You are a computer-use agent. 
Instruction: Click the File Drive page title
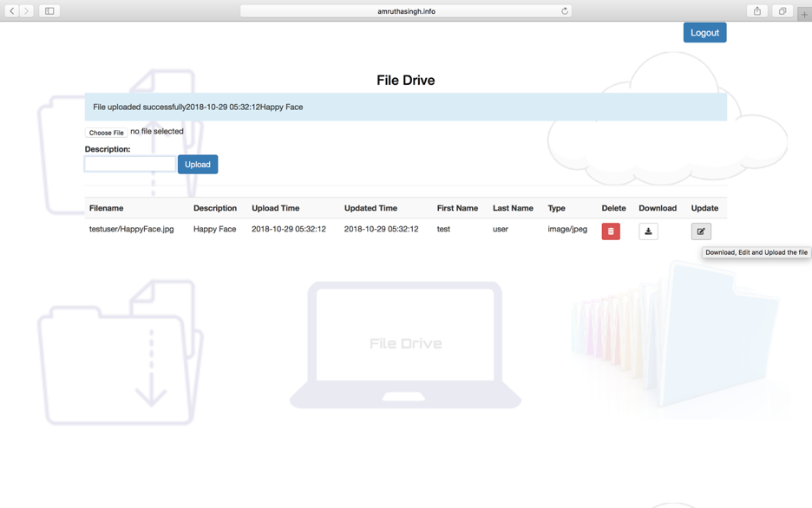pos(405,80)
